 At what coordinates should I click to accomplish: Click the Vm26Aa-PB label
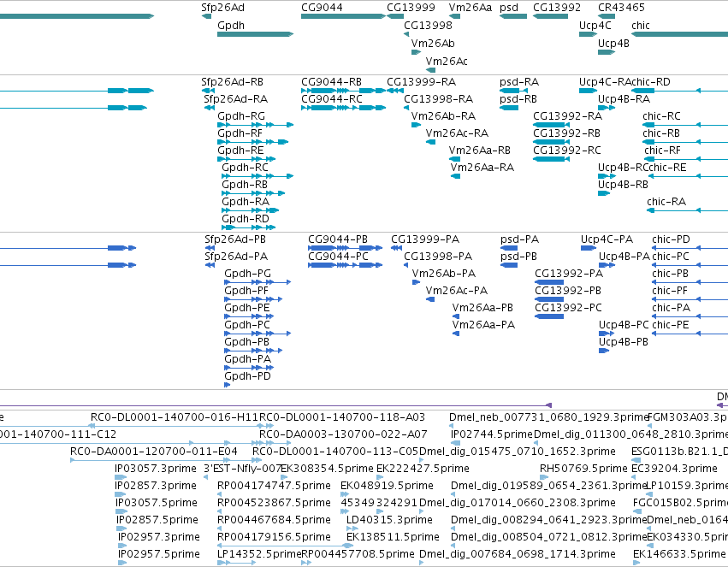[x=482, y=308]
